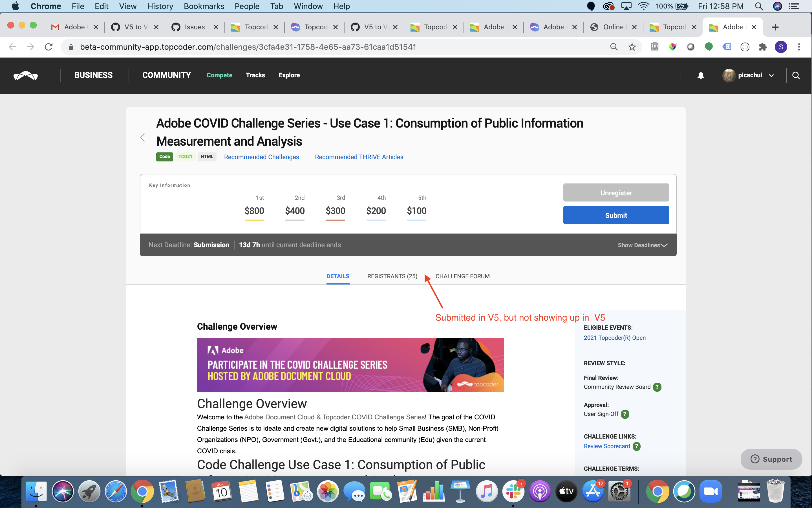Switch to REGISTRANTS (25) tab
This screenshot has width=812, height=508.
392,276
